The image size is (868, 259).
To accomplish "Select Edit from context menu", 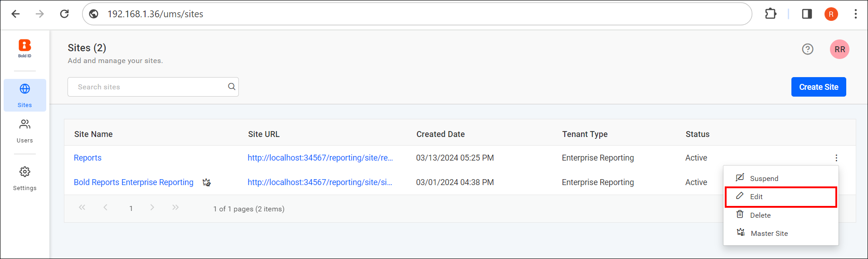I will tap(781, 197).
